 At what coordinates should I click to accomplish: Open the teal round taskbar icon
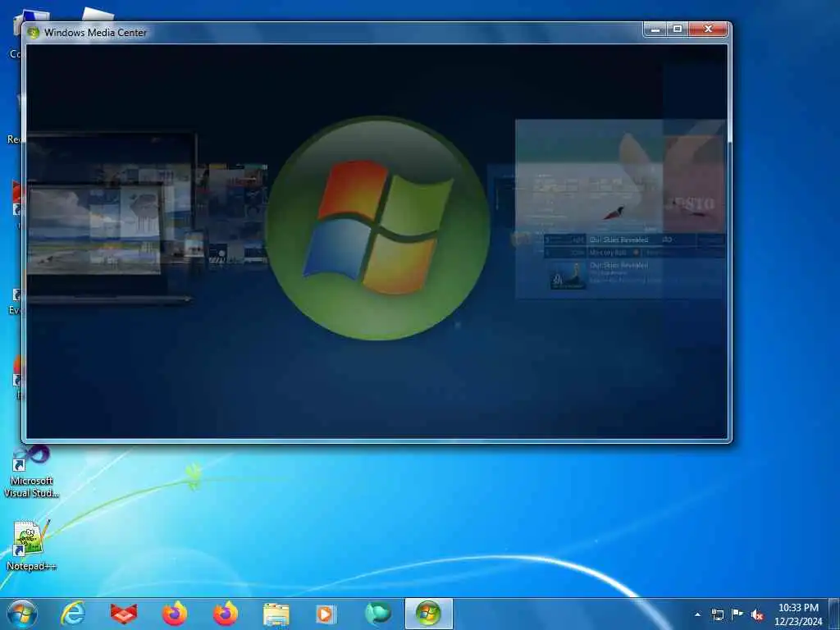click(377, 614)
